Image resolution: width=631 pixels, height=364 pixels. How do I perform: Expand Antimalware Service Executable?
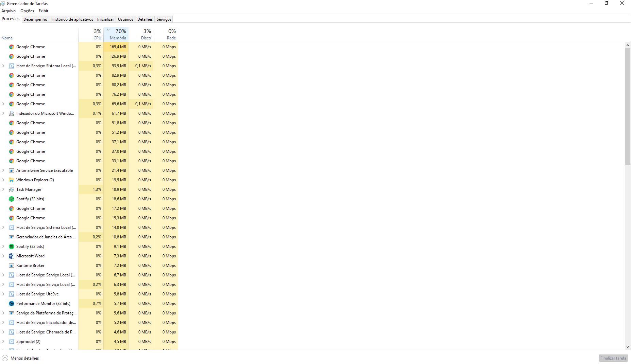coord(3,170)
